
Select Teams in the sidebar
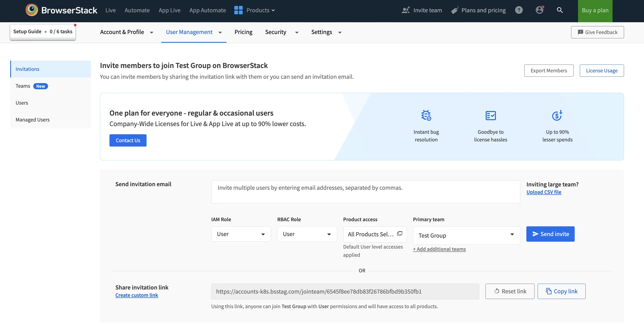23,86
